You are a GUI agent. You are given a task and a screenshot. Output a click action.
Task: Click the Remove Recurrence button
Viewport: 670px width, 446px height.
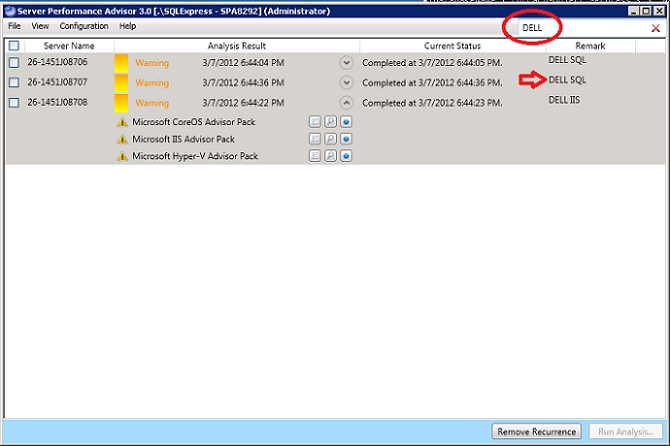(537, 431)
